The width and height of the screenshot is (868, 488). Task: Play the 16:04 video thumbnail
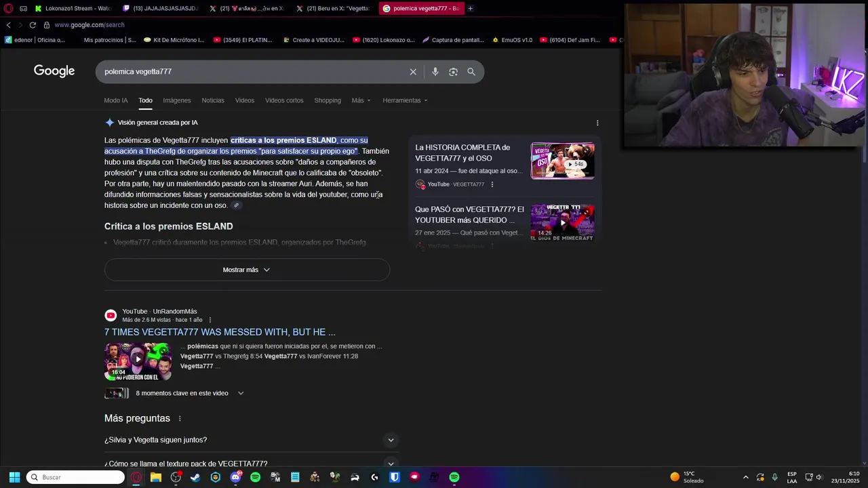coord(138,362)
